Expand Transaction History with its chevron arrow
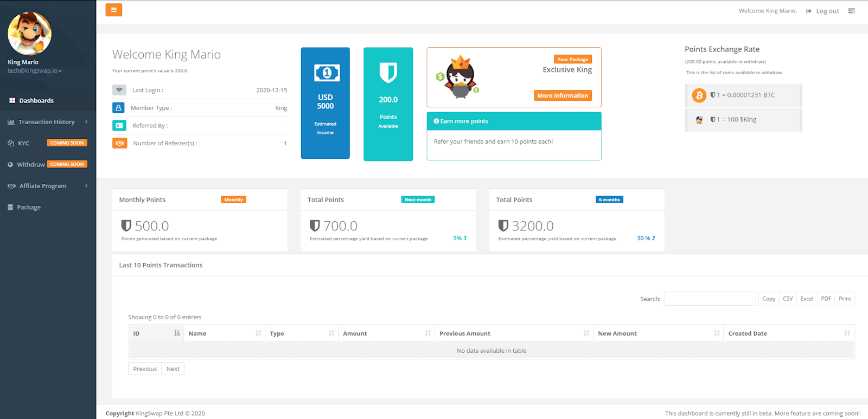 (x=86, y=121)
